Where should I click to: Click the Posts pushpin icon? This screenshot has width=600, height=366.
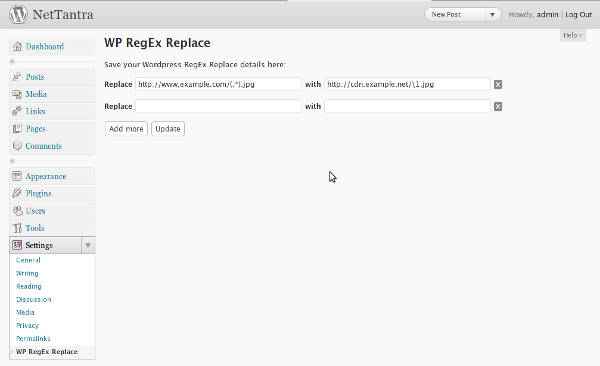[x=17, y=77]
